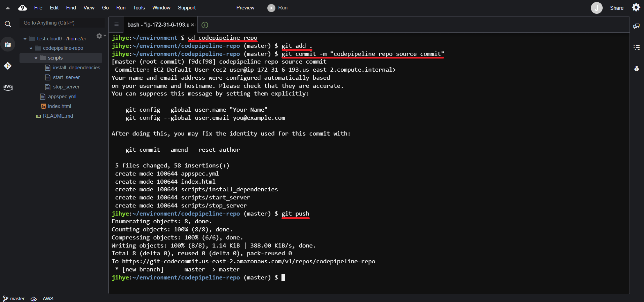Viewport: 644px width, 302px height.
Task: Open the Tools menu
Action: coord(139,8)
